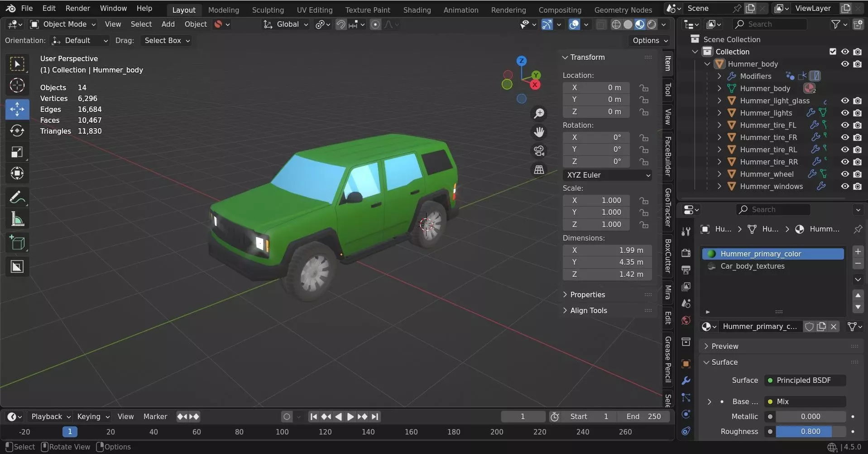Open the Output properties printer tab icon
This screenshot has height=454, width=868.
pos(686,270)
